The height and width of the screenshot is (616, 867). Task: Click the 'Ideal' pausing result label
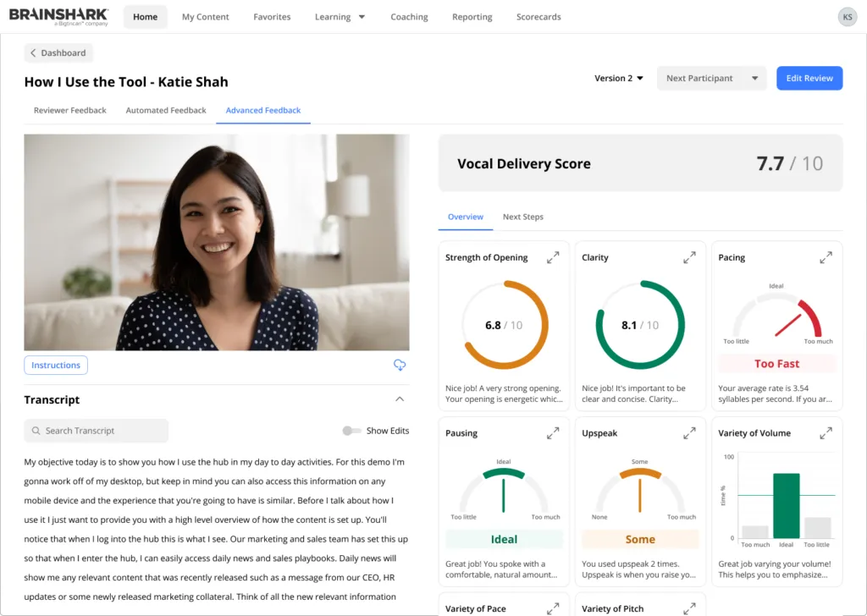(504, 539)
